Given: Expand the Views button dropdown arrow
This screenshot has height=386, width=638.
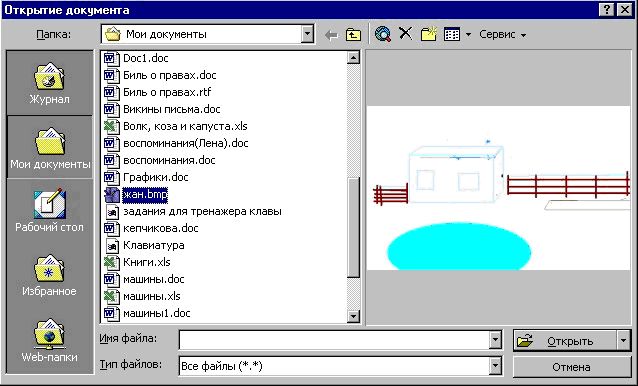Looking at the screenshot, I should click(468, 35).
